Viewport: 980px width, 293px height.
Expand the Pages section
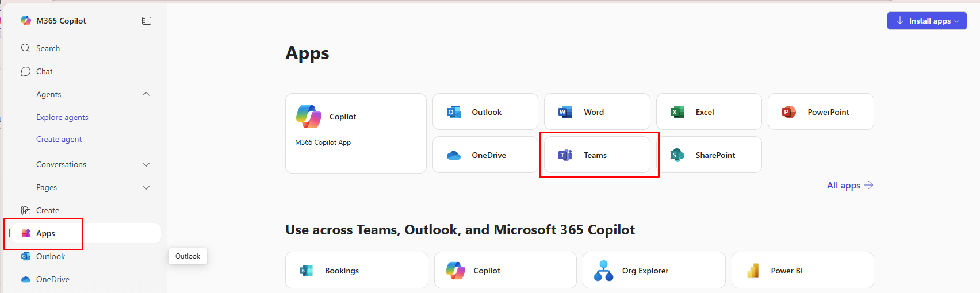coord(146,188)
